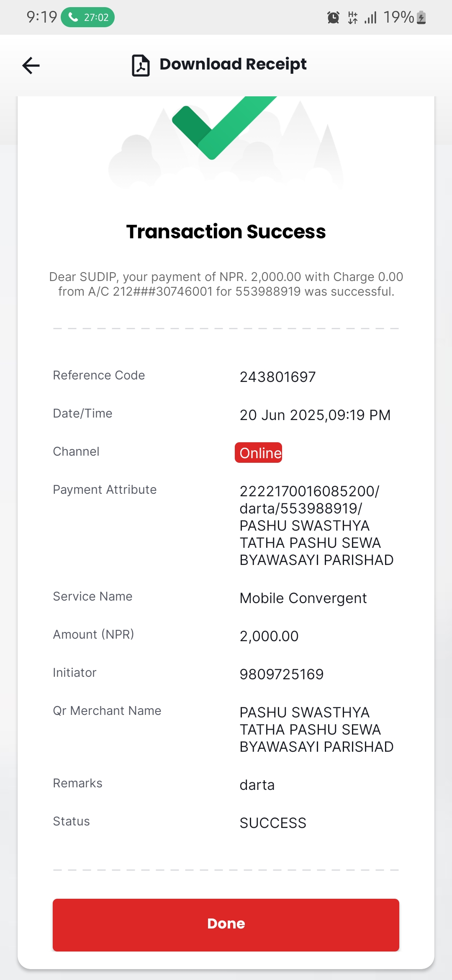This screenshot has width=452, height=980.
Task: Click the Download Receipt title text
Action: (233, 64)
